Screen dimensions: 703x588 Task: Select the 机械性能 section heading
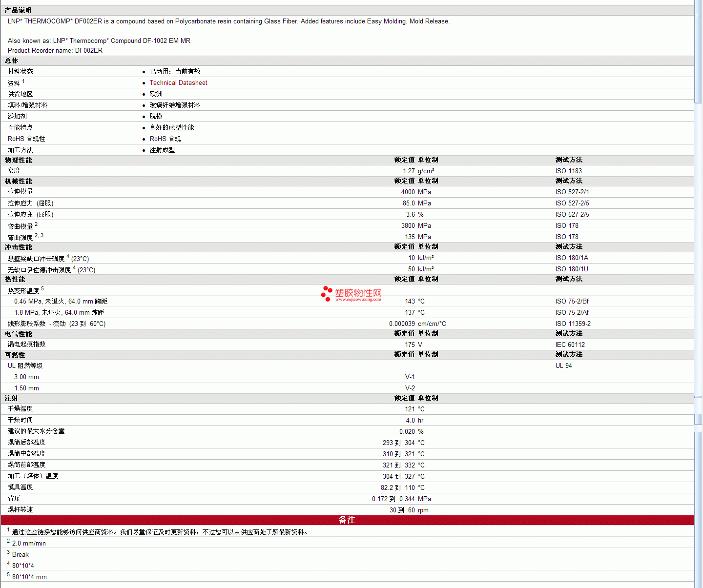pyautogui.click(x=18, y=181)
